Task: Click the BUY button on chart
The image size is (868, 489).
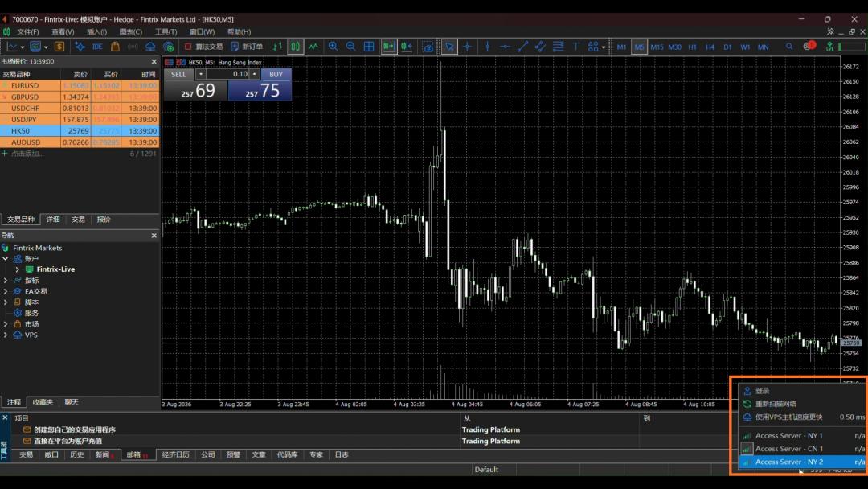Action: point(276,74)
